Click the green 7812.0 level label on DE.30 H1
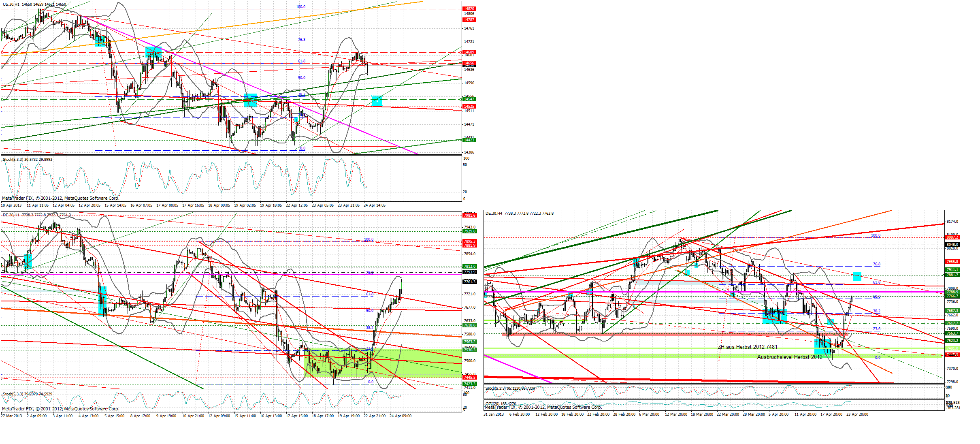The height and width of the screenshot is (444, 980). pyautogui.click(x=469, y=266)
